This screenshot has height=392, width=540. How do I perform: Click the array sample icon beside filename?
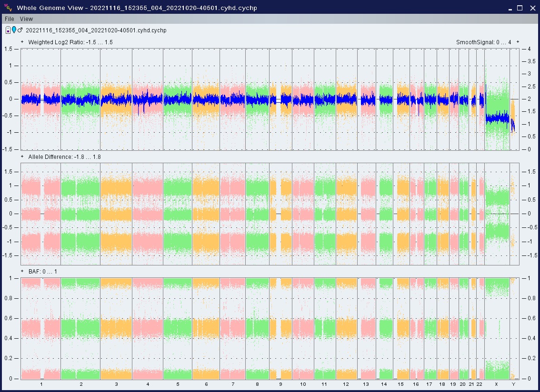(x=8, y=30)
